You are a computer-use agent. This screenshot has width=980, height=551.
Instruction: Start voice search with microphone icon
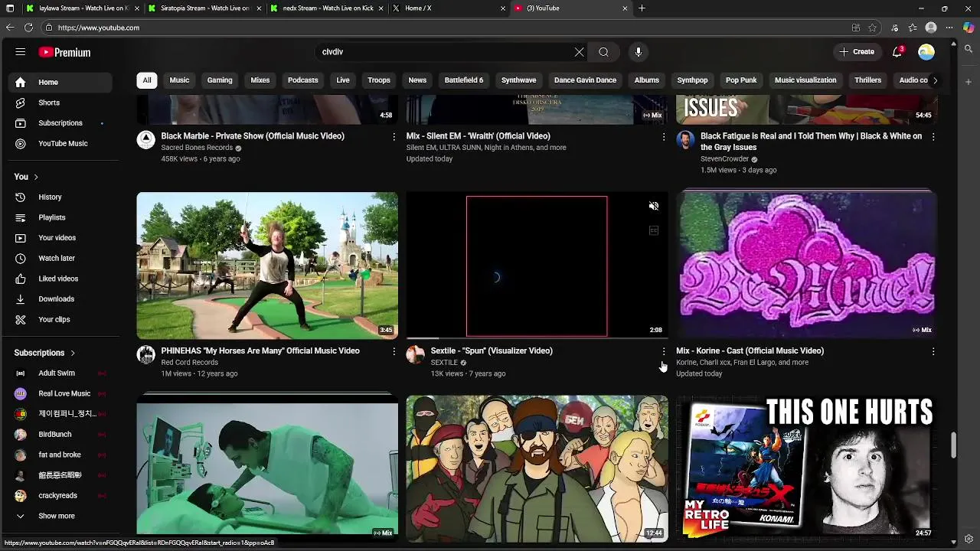click(639, 52)
